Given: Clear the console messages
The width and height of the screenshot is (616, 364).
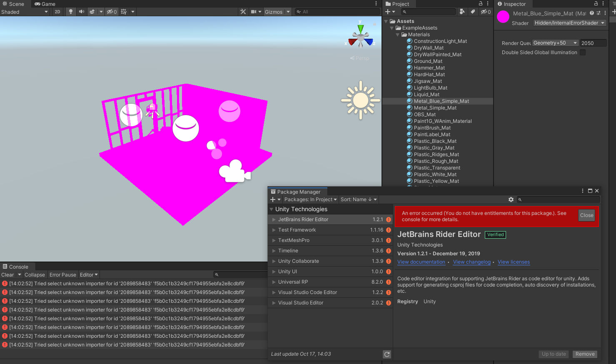Looking at the screenshot, I should (7, 275).
